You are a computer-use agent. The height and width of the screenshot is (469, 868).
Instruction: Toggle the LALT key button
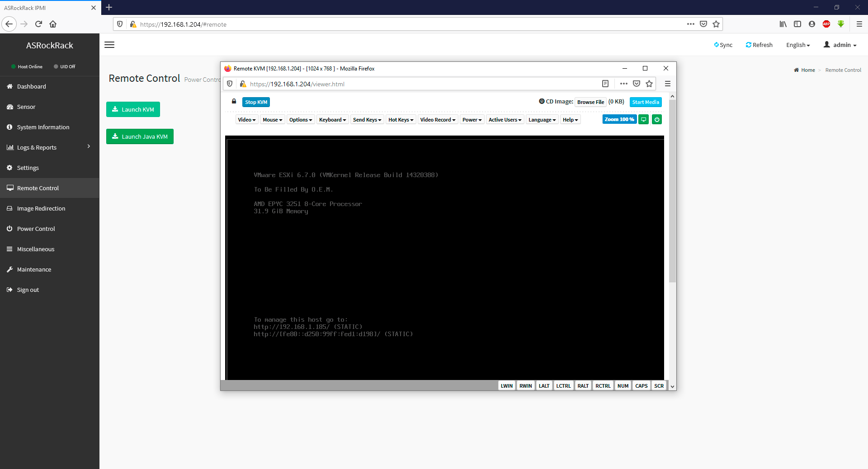[544, 386]
